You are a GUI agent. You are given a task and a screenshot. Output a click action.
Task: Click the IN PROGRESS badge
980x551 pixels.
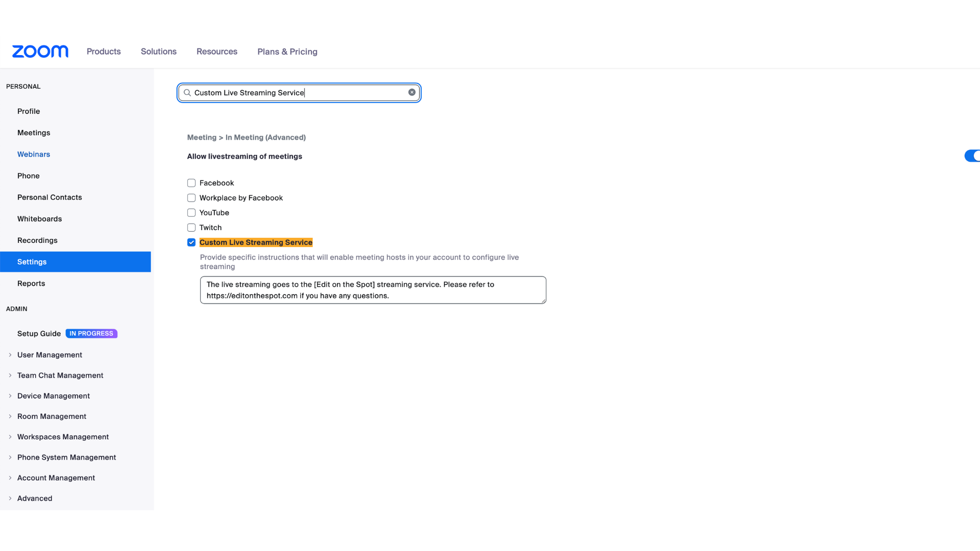point(91,334)
